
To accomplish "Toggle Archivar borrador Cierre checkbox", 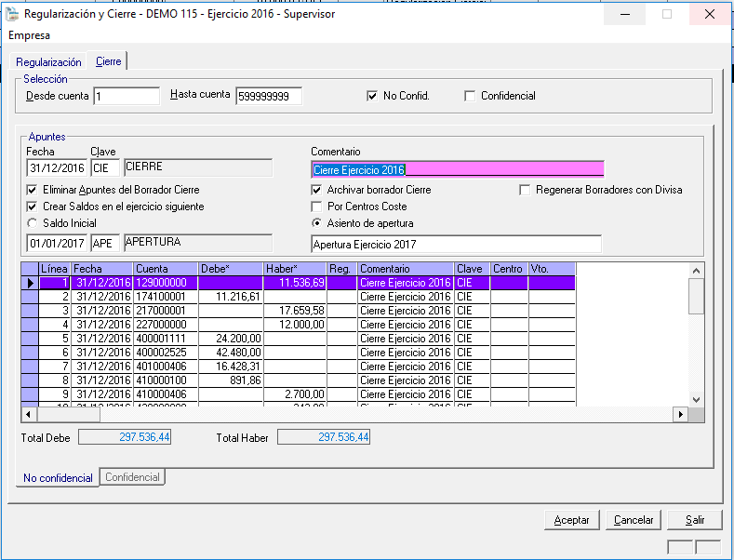I will click(316, 190).
